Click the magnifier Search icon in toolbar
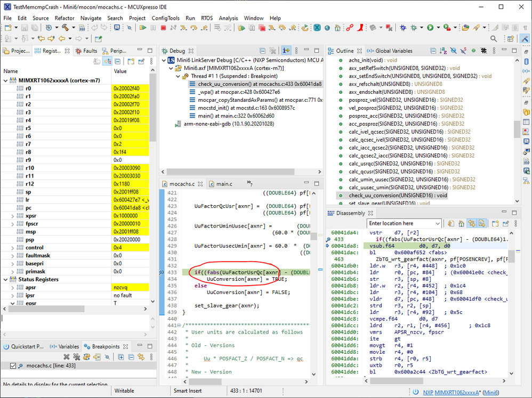The height and width of the screenshot is (398, 532). (494, 39)
